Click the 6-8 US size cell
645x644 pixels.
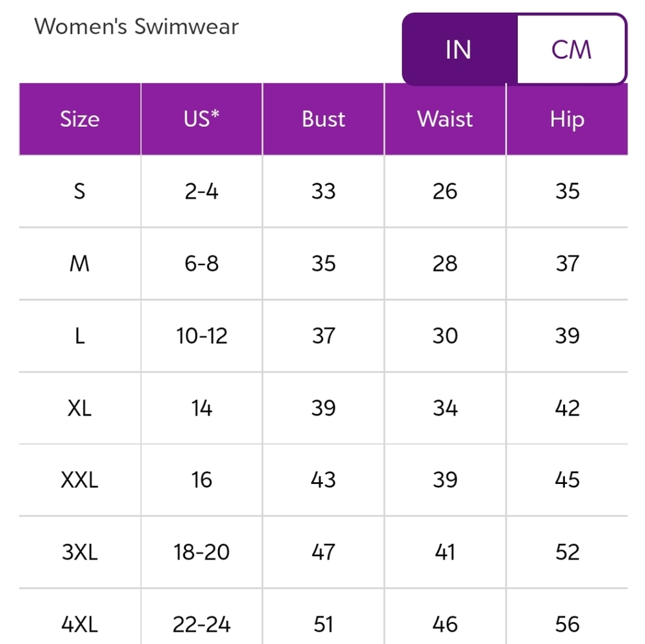pos(201,263)
